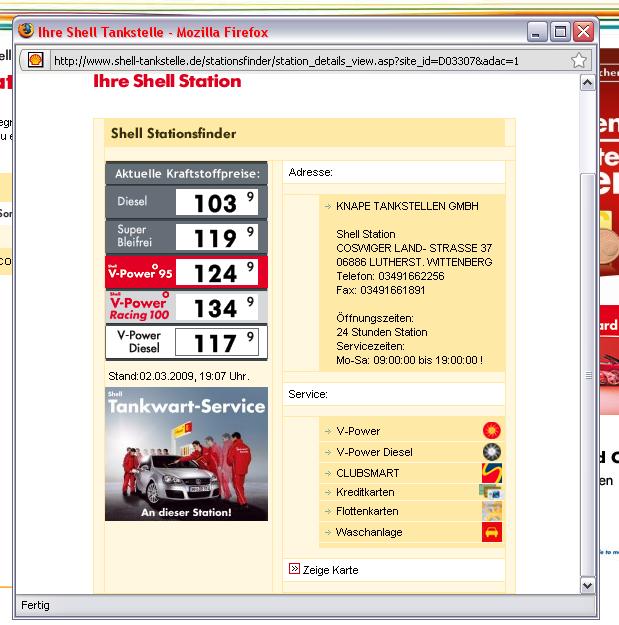Viewport: 619px width, 625px height.
Task: Click the Kreditkarten cards icon
Action: (x=491, y=492)
